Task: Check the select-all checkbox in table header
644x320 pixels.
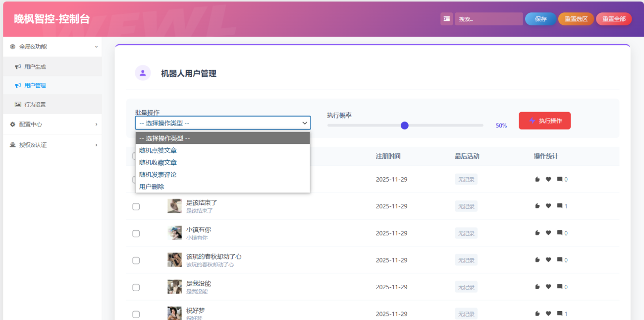Action: click(x=136, y=155)
